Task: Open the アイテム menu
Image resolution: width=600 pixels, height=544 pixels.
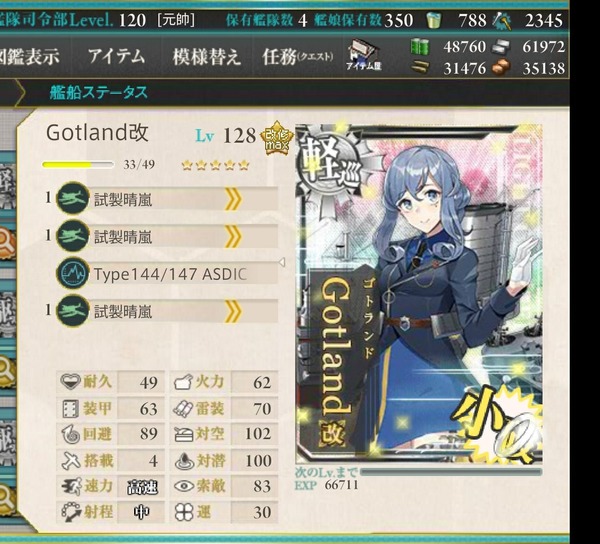Action: [117, 57]
